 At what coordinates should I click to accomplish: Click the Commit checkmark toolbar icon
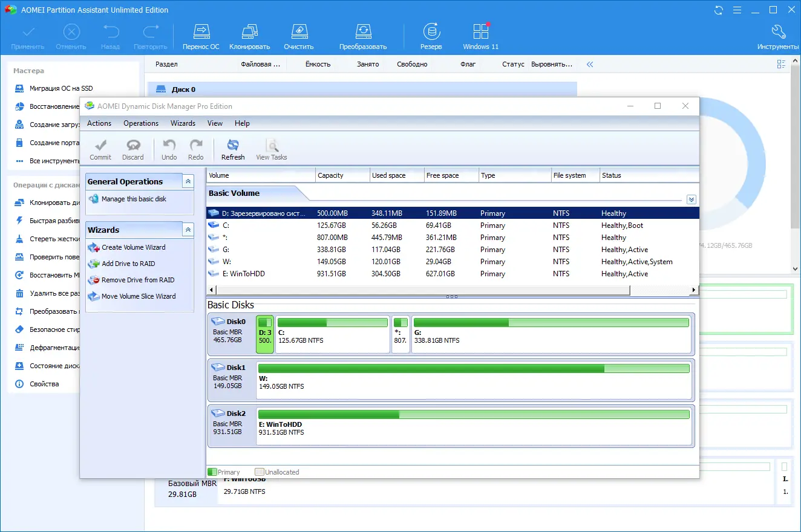tap(100, 146)
